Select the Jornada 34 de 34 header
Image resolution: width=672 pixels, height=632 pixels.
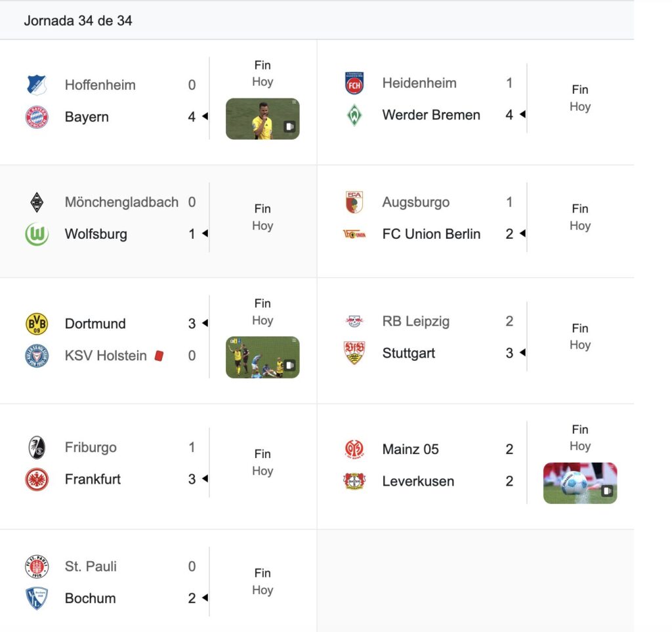pos(78,20)
